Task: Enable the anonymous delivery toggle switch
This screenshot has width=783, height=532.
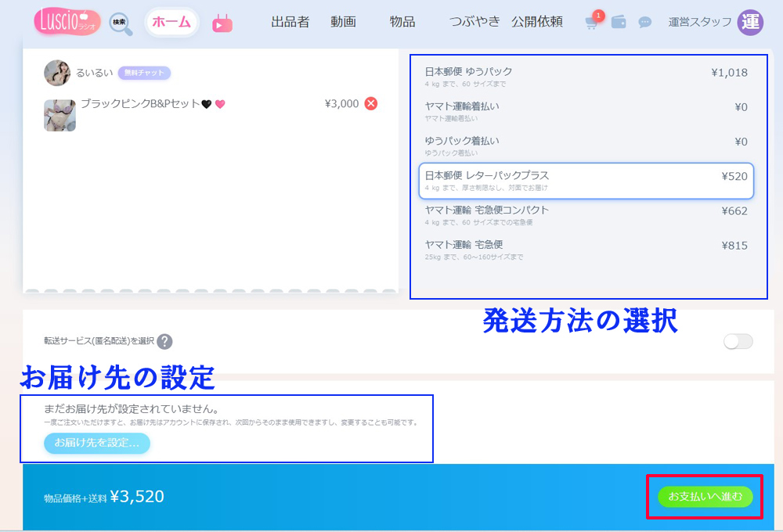Action: 738,341
